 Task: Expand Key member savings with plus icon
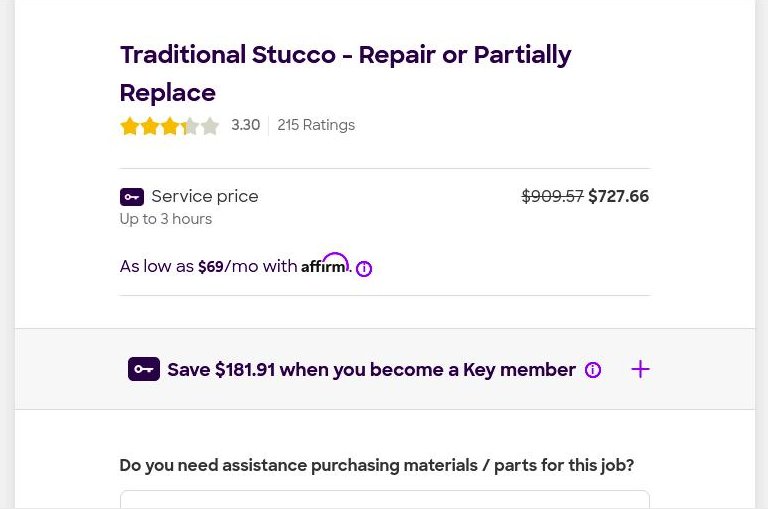[640, 369]
